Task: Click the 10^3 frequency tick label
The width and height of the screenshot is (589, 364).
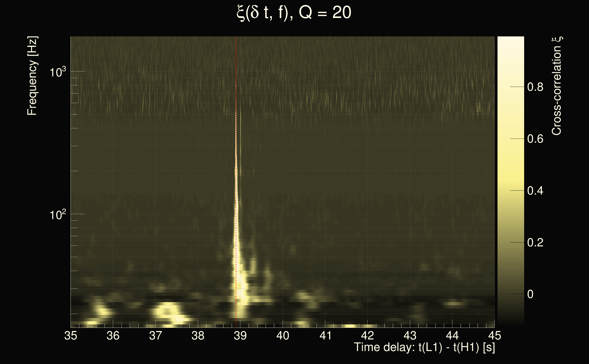Action: (57, 72)
